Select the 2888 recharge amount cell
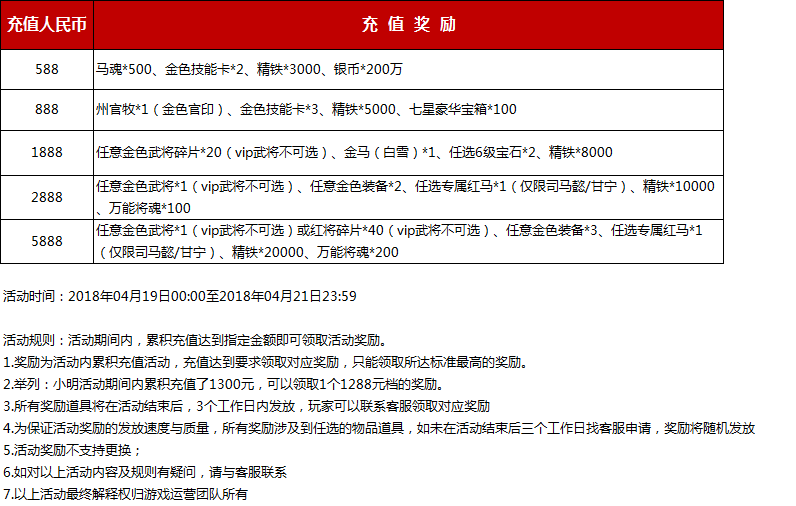The width and height of the screenshot is (796, 506). coord(47,197)
